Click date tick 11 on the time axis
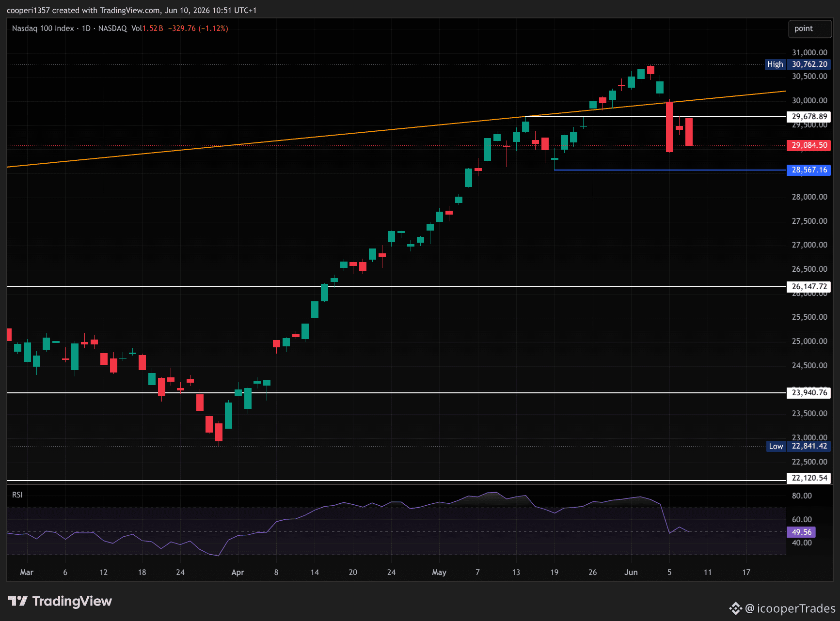 coord(708,573)
